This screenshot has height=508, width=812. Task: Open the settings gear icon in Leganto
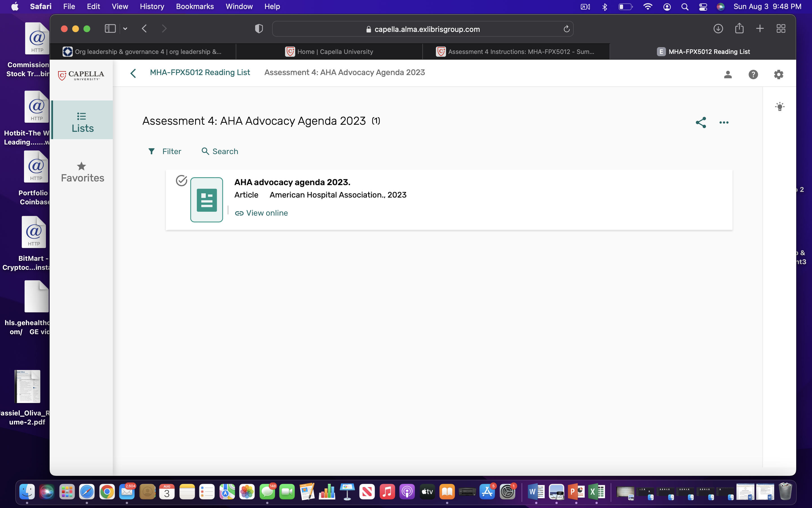[x=778, y=74]
